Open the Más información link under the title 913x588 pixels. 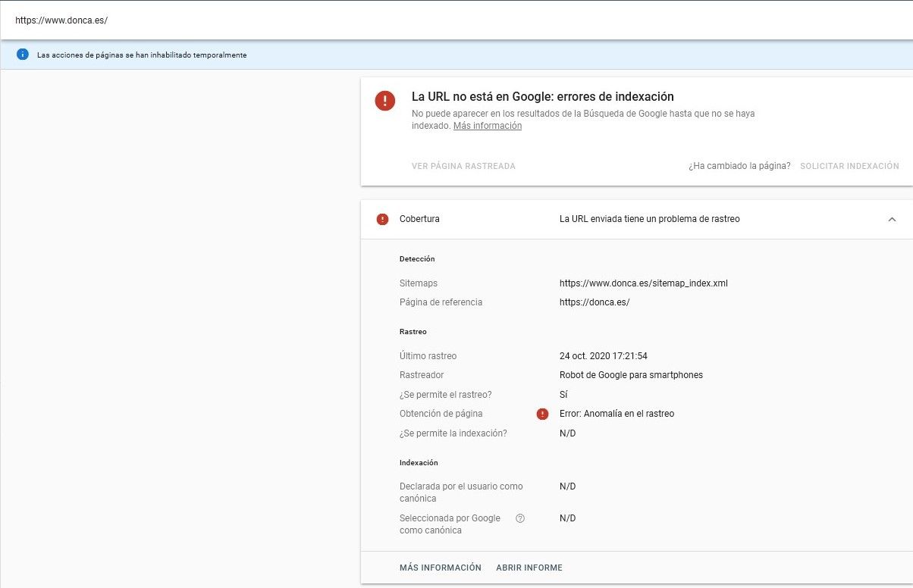click(x=488, y=126)
